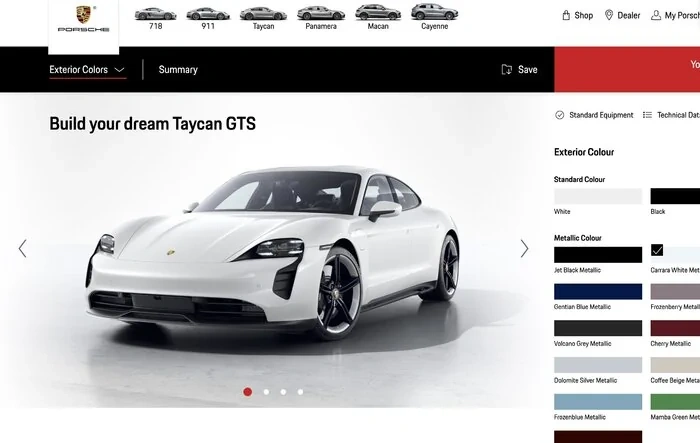The width and height of the screenshot is (700, 443).
Task: Choose Volcano Grey Metallic swatch
Action: (x=598, y=328)
